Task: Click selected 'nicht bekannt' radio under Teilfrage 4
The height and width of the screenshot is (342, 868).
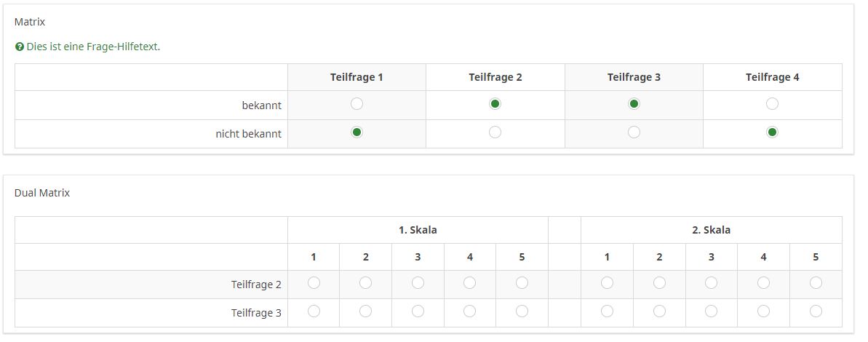Action: pos(772,132)
